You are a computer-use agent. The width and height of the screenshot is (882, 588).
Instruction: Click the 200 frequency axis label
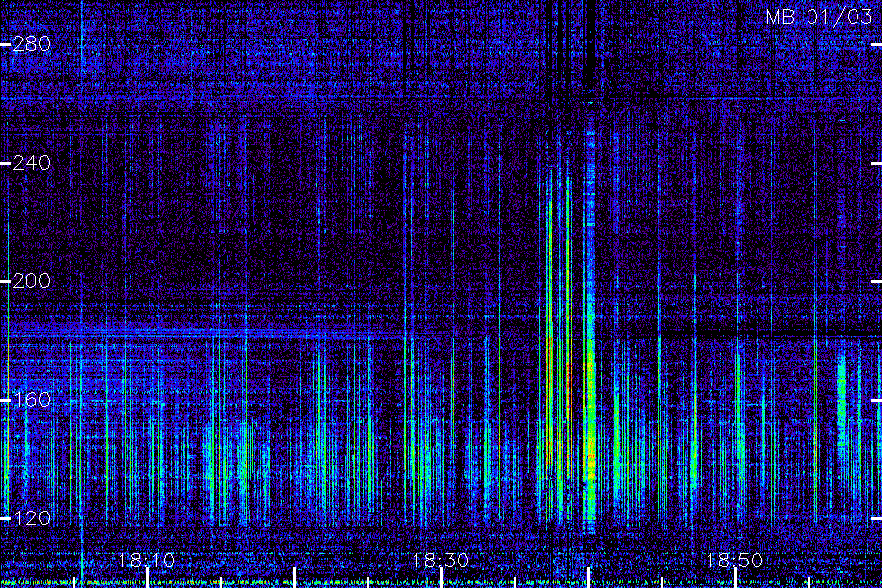[31, 281]
